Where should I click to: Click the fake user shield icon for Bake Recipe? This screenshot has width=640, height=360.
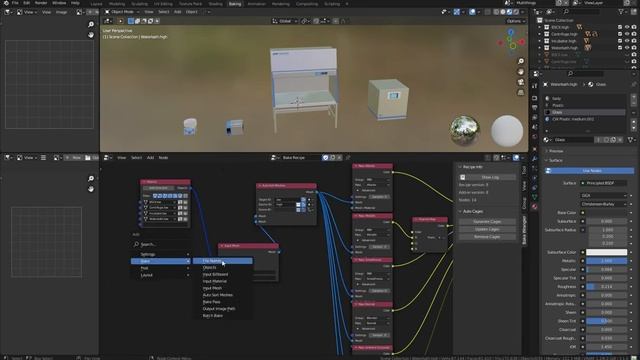point(325,158)
